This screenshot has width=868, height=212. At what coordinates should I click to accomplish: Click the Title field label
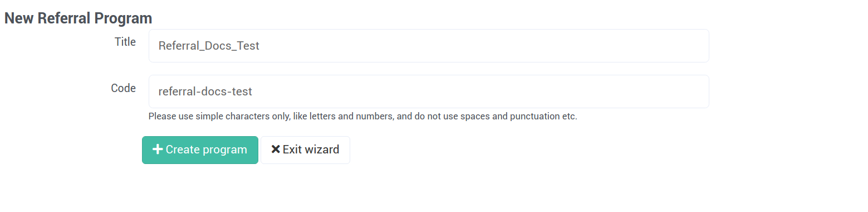(125, 42)
